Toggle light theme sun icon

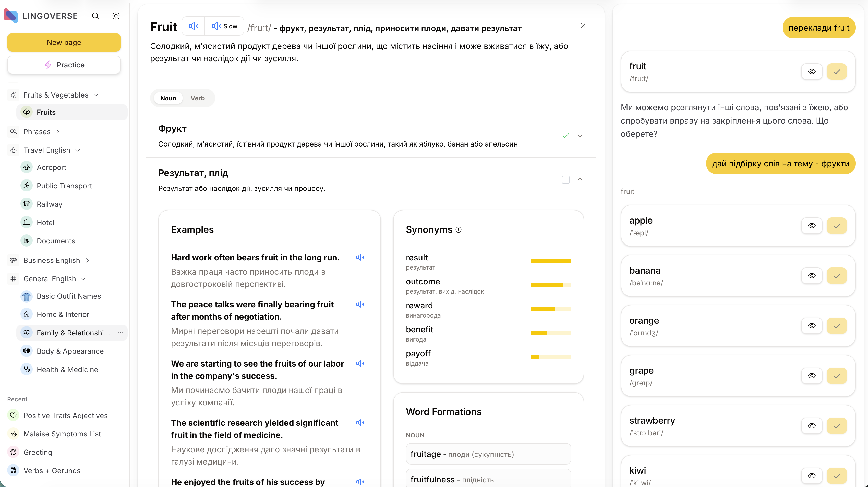click(116, 16)
